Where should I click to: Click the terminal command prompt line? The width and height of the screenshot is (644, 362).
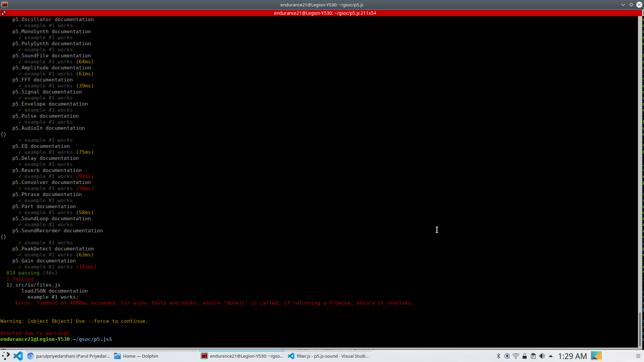pos(56,339)
